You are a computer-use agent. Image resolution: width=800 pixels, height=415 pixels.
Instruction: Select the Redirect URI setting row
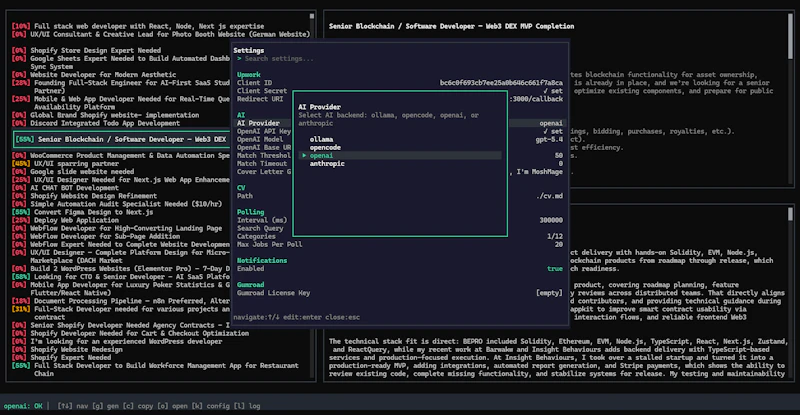(400, 99)
